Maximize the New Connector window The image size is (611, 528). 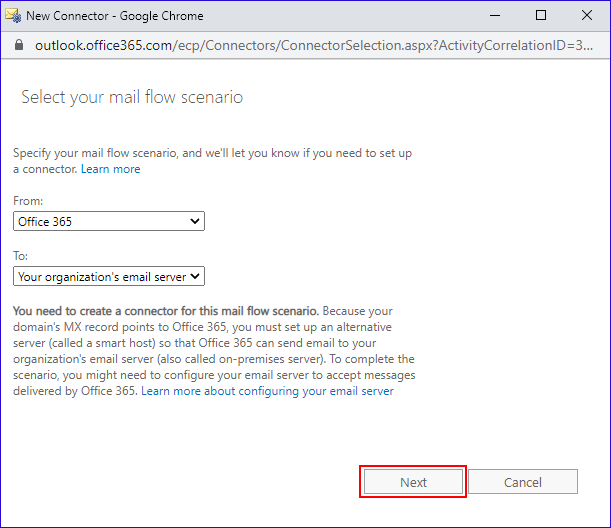(x=540, y=15)
